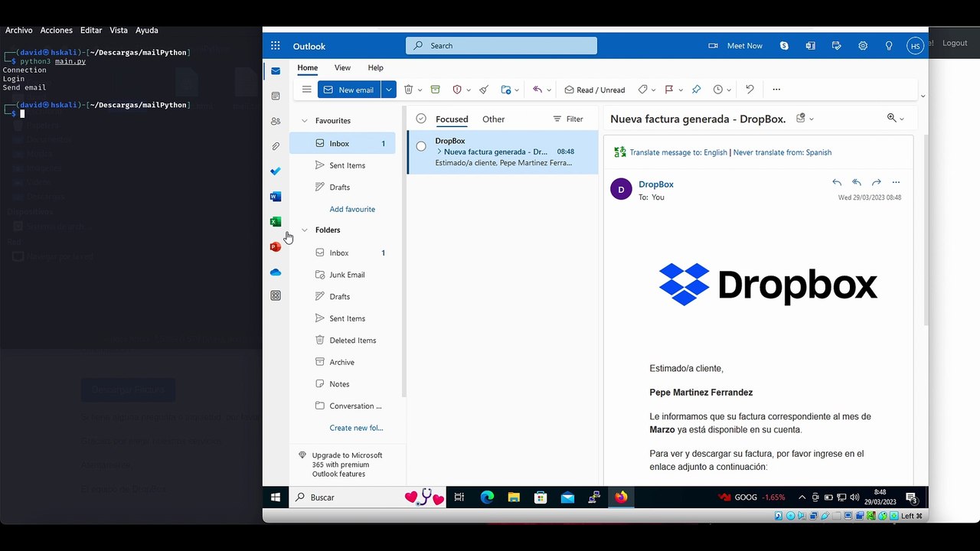Open the New email dropdown arrow
Screen dimensions: 980x551
[x=389, y=90]
